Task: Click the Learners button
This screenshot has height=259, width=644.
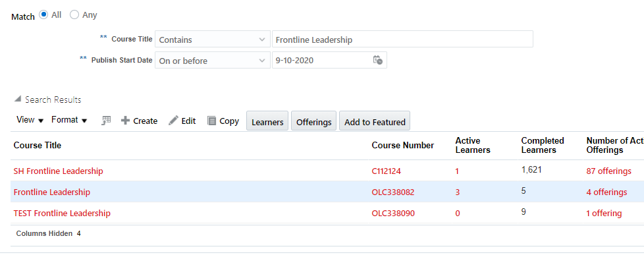Action: coord(267,121)
